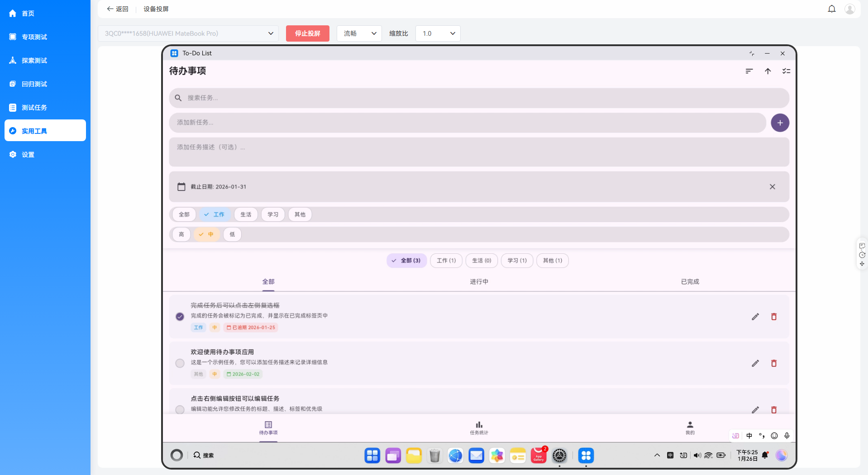The image size is (868, 475).
Task: Click the ascending order arrow icon
Action: pos(768,71)
